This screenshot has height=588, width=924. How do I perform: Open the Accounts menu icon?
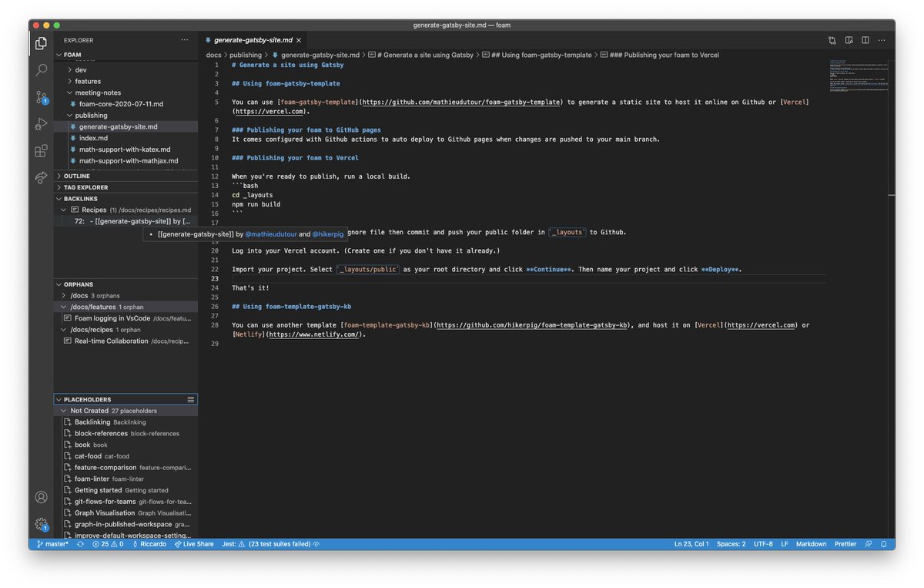[42, 497]
